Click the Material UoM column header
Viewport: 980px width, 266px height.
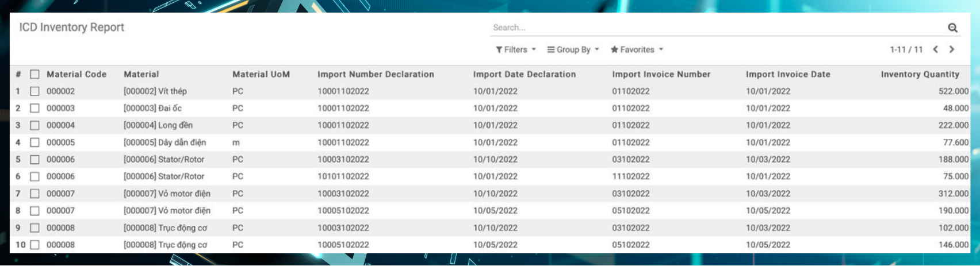261,74
